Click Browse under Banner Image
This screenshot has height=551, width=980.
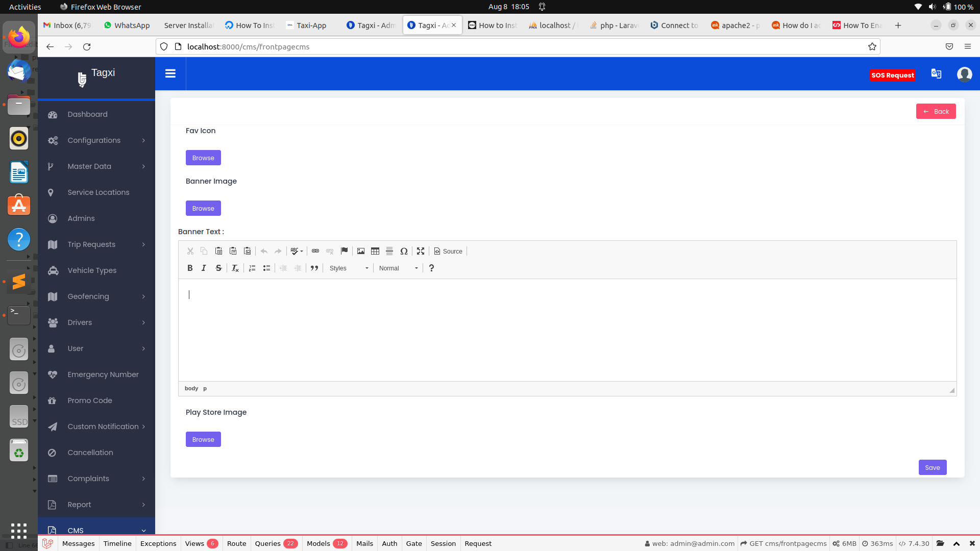click(203, 208)
